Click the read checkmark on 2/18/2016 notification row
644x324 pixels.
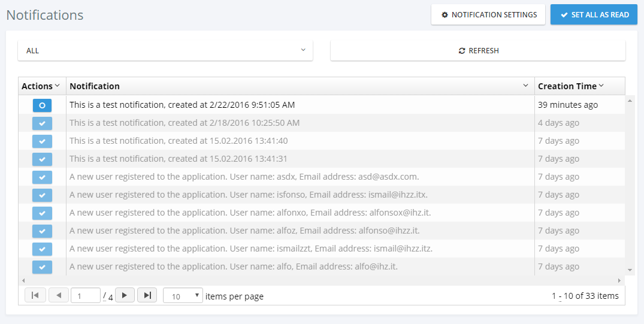[43, 123]
